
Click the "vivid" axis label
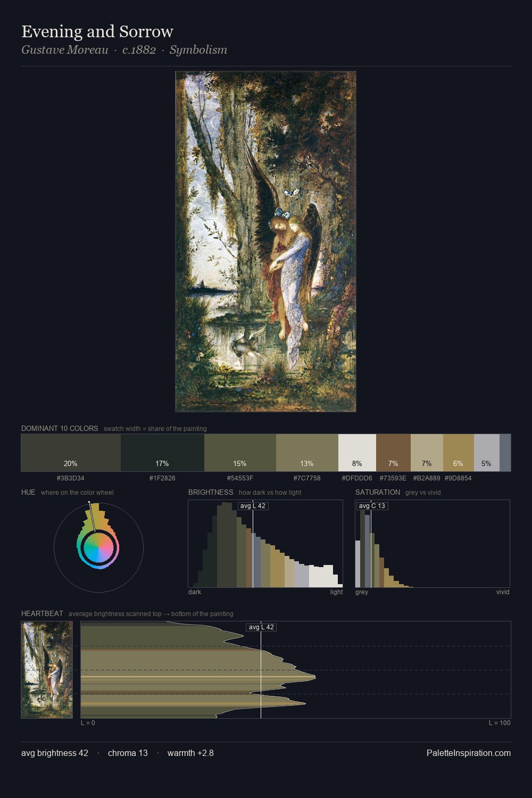pos(503,592)
